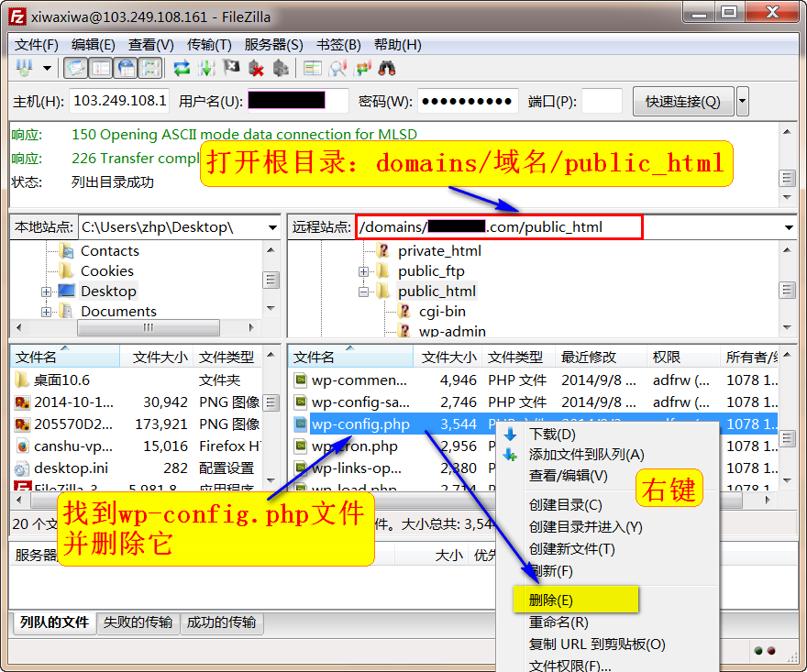Screen dimensions: 807x672
Task: Open the 本地站点 path dropdown
Action: point(272,227)
